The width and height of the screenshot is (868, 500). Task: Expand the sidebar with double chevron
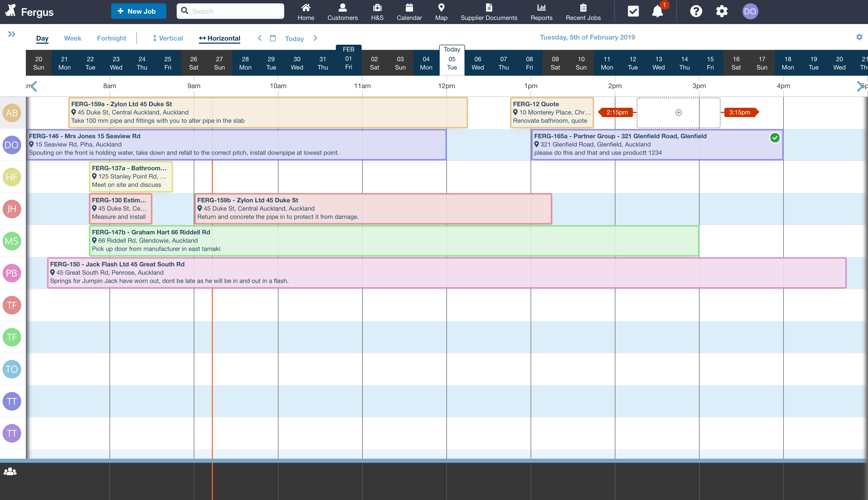point(12,34)
